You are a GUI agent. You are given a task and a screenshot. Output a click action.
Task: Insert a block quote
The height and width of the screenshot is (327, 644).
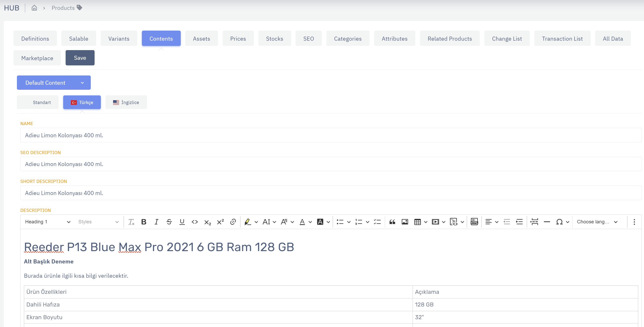[x=392, y=222]
